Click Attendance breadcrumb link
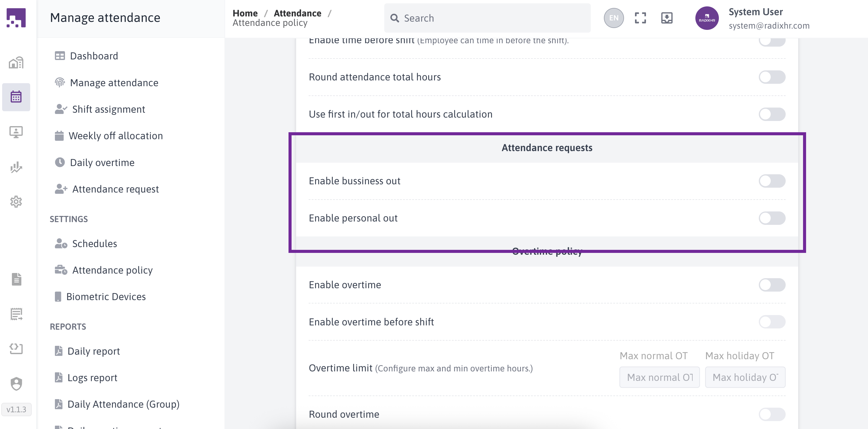Viewport: 868px width, 429px height. coord(297,13)
